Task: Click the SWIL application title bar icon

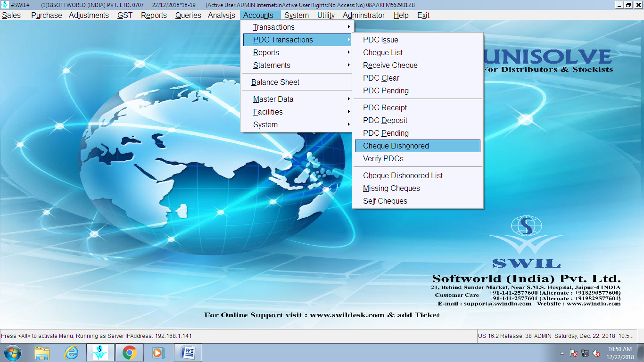Action: 5,5
